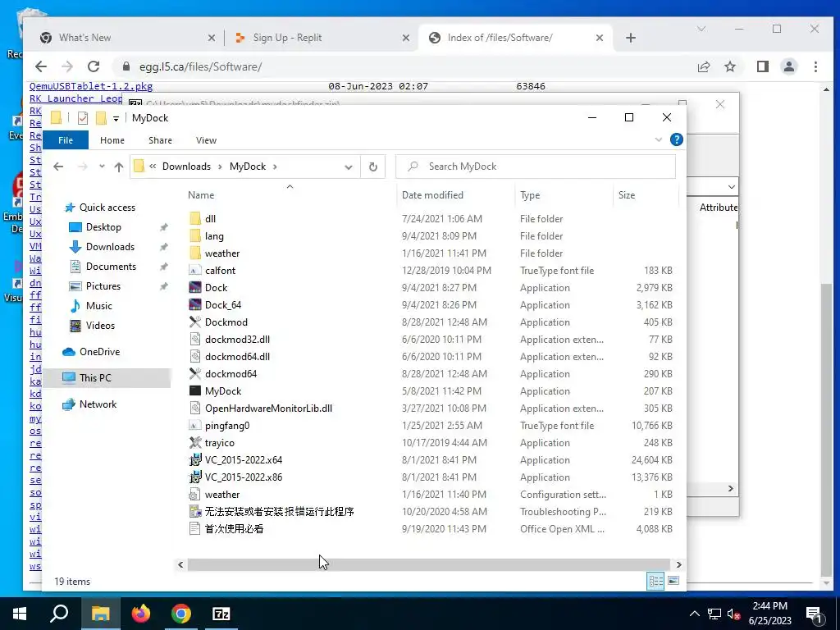
Task: Expand previous path breadcrumb chevrons
Action: click(153, 167)
